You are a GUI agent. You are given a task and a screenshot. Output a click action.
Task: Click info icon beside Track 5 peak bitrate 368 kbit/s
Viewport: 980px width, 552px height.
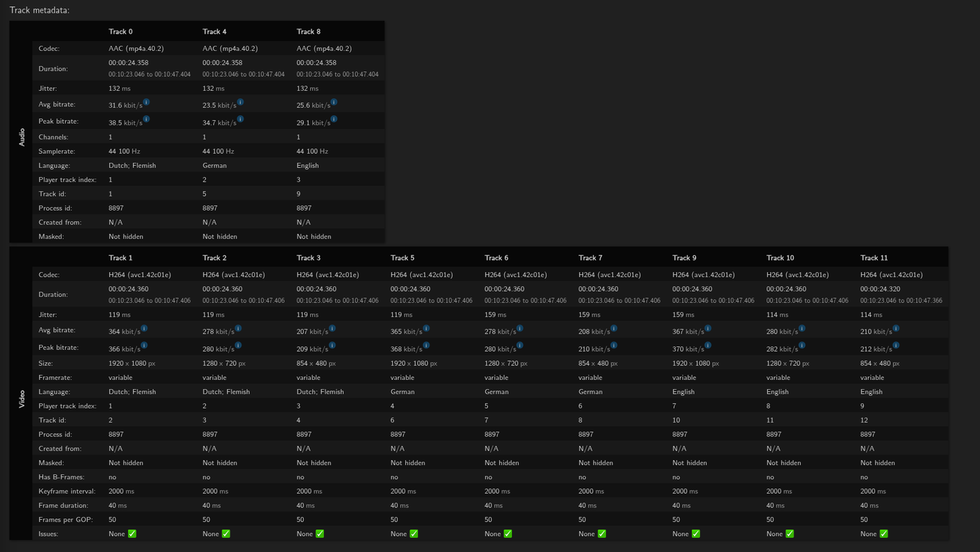coord(426,345)
